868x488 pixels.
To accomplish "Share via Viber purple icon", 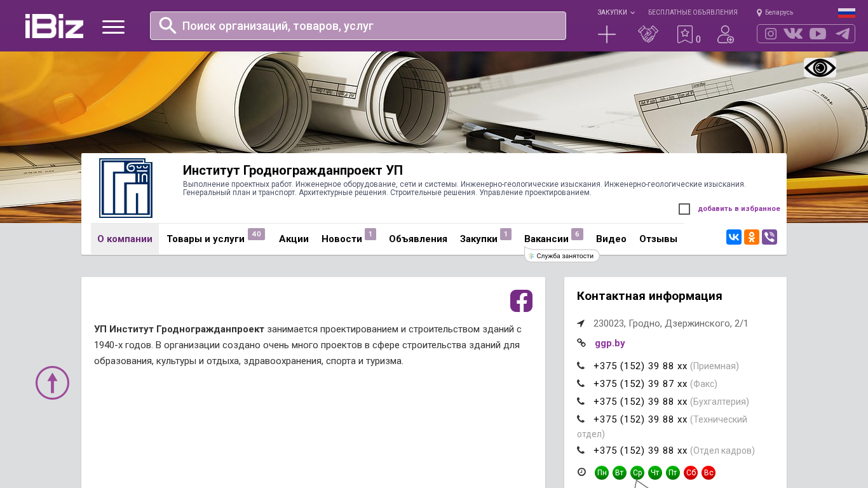I will coord(770,237).
